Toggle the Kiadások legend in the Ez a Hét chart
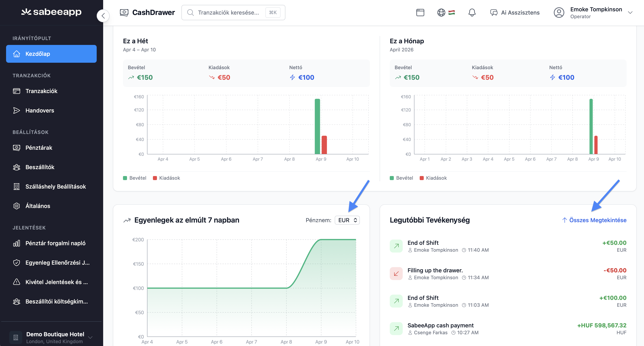This screenshot has width=644, height=346. pyautogui.click(x=166, y=178)
